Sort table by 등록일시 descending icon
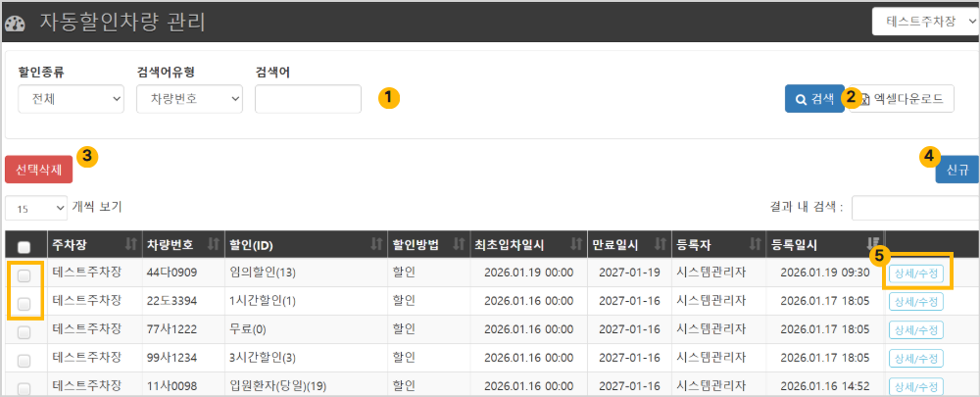The image size is (980, 397). pyautogui.click(x=873, y=244)
